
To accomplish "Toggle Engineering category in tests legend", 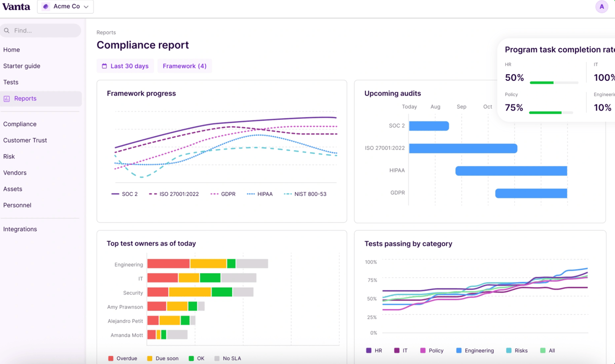I will pyautogui.click(x=475, y=351).
